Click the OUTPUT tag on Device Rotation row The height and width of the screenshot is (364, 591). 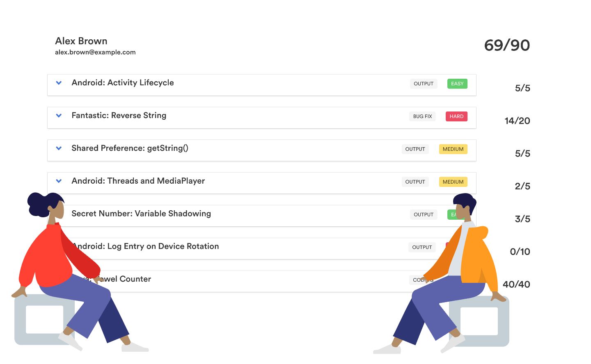pyautogui.click(x=422, y=247)
